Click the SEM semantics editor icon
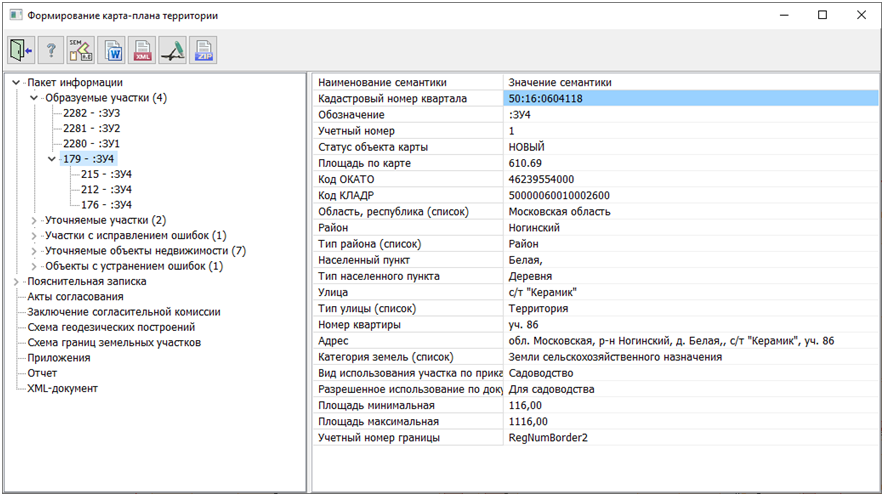The width and height of the screenshot is (884, 496). tap(81, 49)
